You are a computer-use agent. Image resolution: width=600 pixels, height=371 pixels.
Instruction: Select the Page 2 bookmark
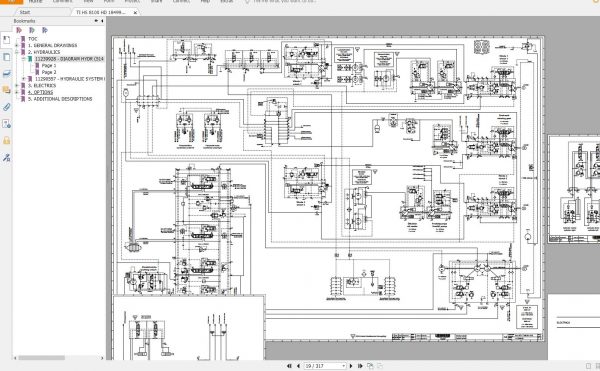click(49, 72)
